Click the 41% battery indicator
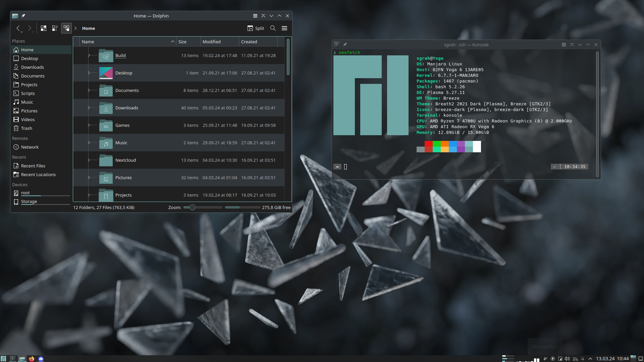 click(575, 359)
